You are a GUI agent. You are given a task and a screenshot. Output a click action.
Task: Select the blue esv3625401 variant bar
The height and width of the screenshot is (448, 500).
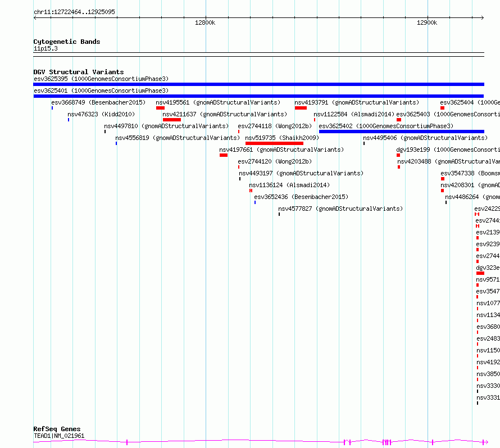[258, 96]
